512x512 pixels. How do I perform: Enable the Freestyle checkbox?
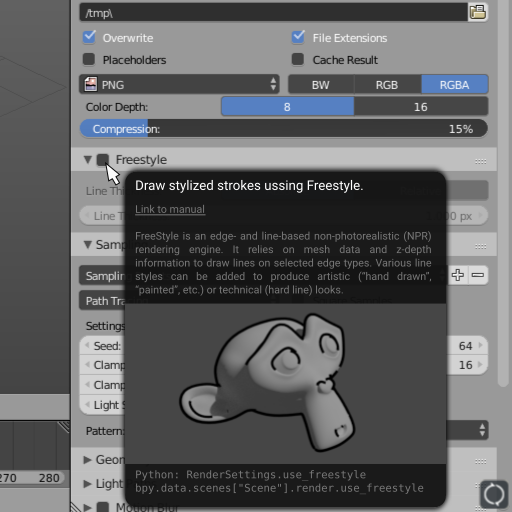tap(103, 160)
